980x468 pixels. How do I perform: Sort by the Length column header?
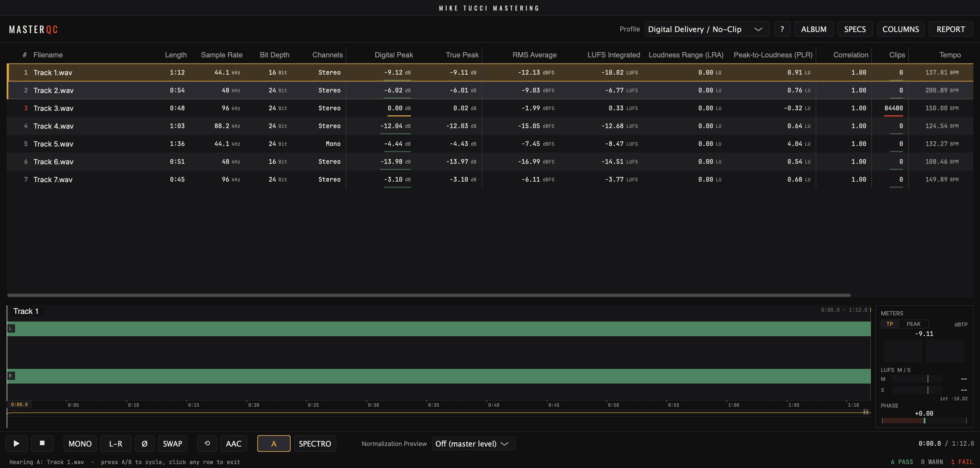(x=176, y=55)
